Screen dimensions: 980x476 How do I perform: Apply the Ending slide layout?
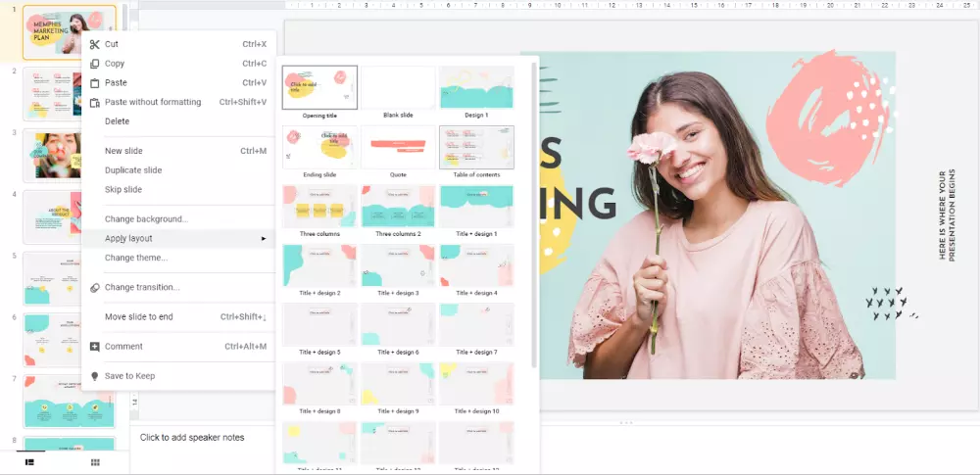click(x=320, y=147)
